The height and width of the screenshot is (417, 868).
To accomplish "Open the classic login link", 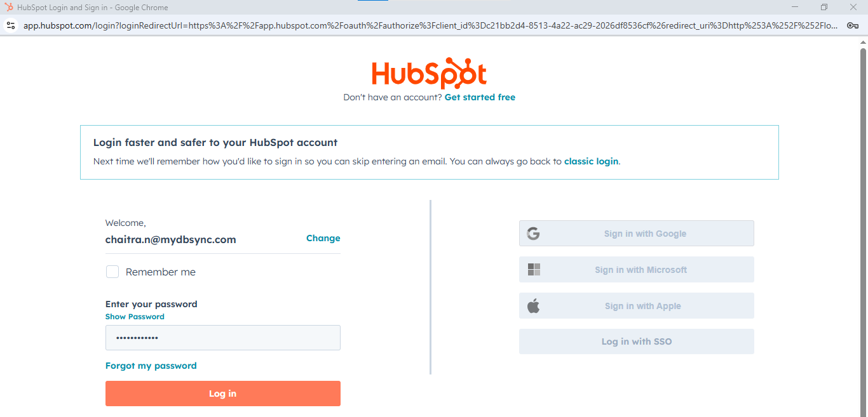I will pyautogui.click(x=591, y=161).
